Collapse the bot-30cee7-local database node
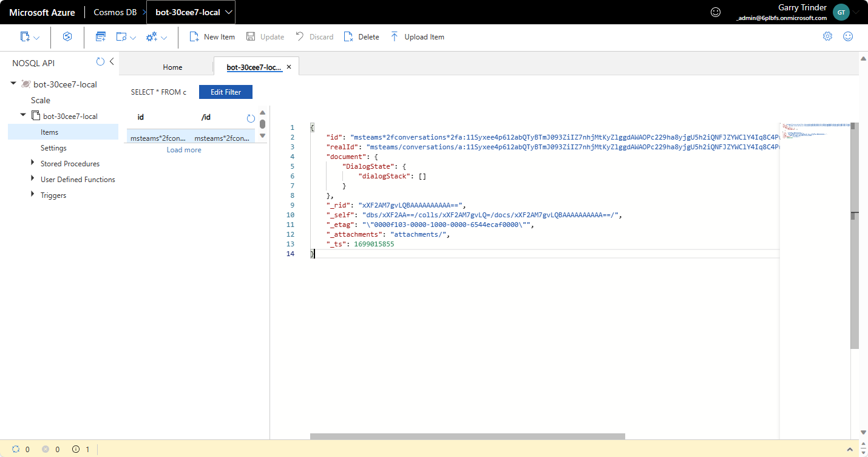 [x=13, y=84]
